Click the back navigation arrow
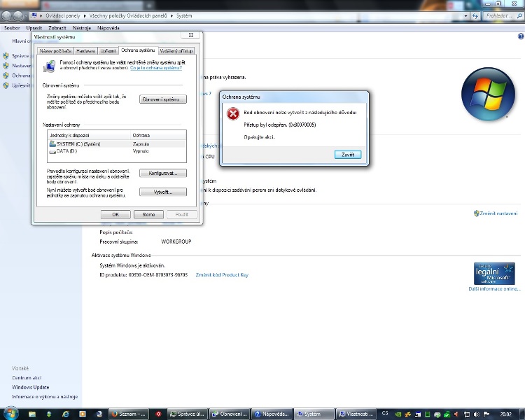The width and height of the screenshot is (525, 420). (7, 15)
